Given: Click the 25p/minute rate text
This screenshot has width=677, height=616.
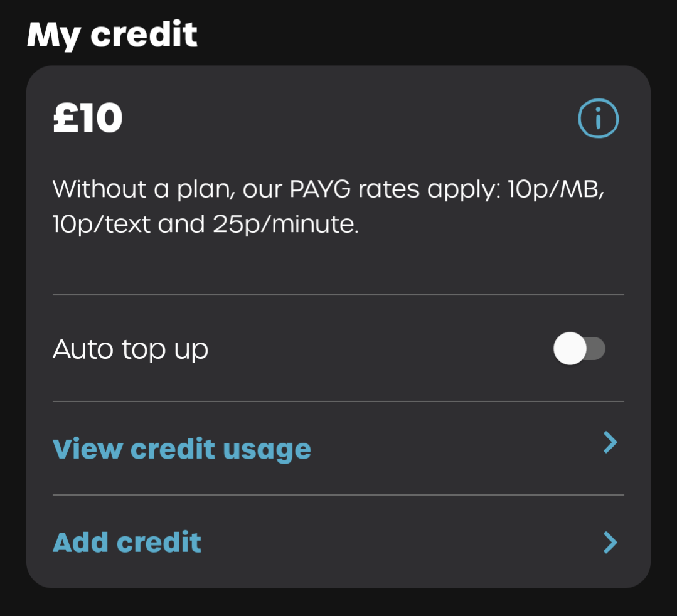Looking at the screenshot, I should pyautogui.click(x=285, y=225).
